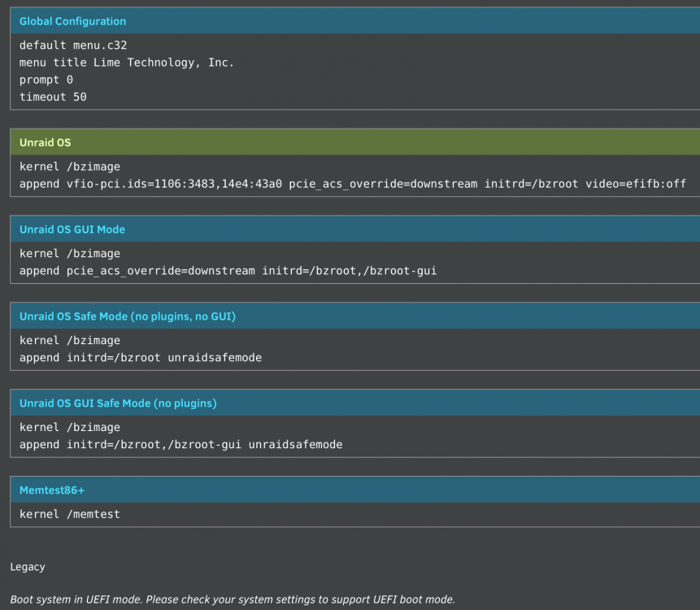Viewport: 700px width, 610px height.
Task: Click 'kernel /bzimage' under Unraid OS GUI Mode
Action: (70, 254)
